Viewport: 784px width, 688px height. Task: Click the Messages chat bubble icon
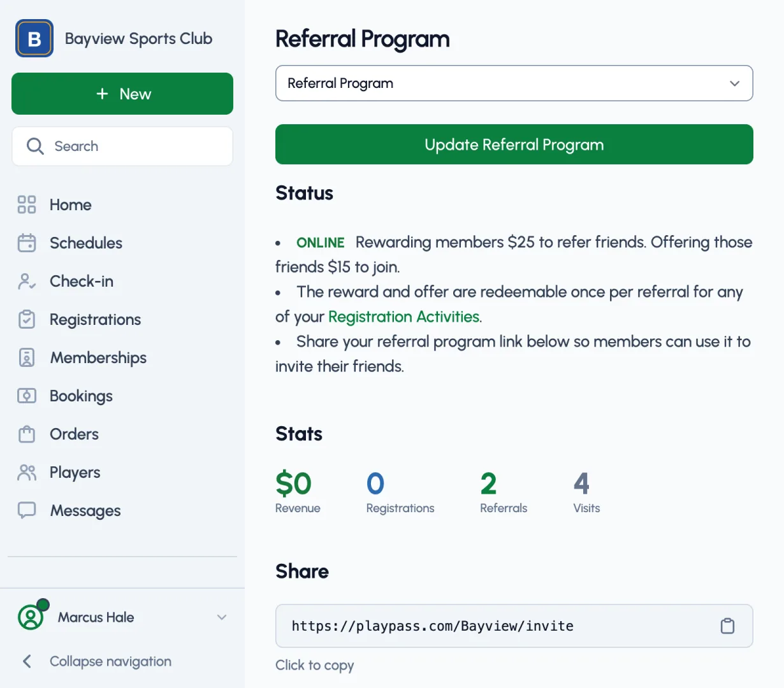(x=27, y=510)
